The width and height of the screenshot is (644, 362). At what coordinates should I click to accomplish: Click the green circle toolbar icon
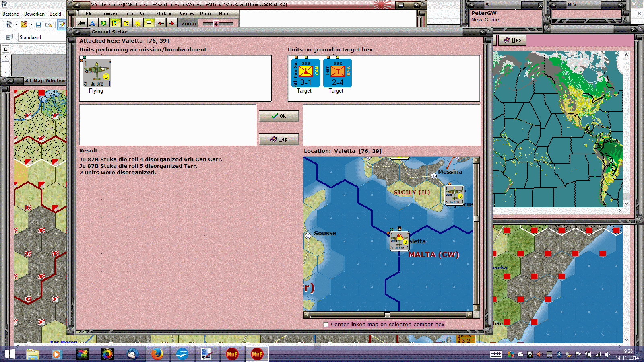coord(104,23)
